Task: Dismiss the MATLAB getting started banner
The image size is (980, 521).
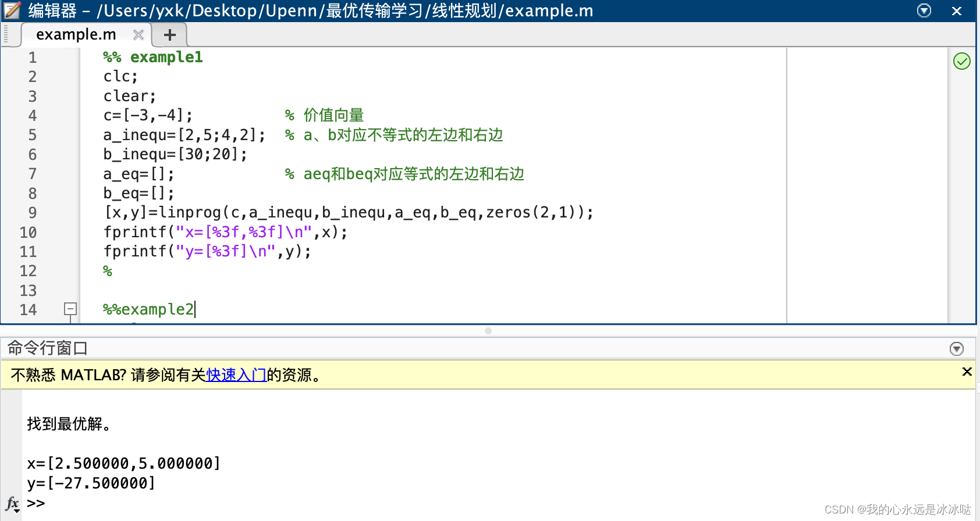Action: (x=967, y=372)
